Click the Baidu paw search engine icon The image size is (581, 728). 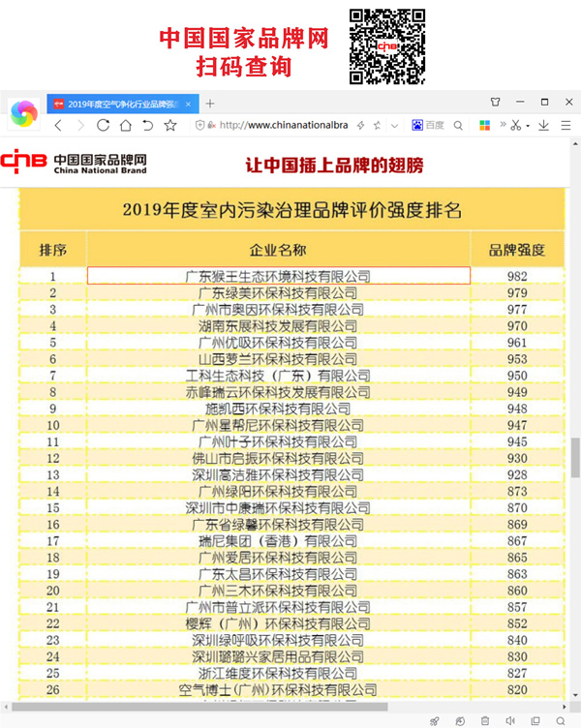click(417, 125)
